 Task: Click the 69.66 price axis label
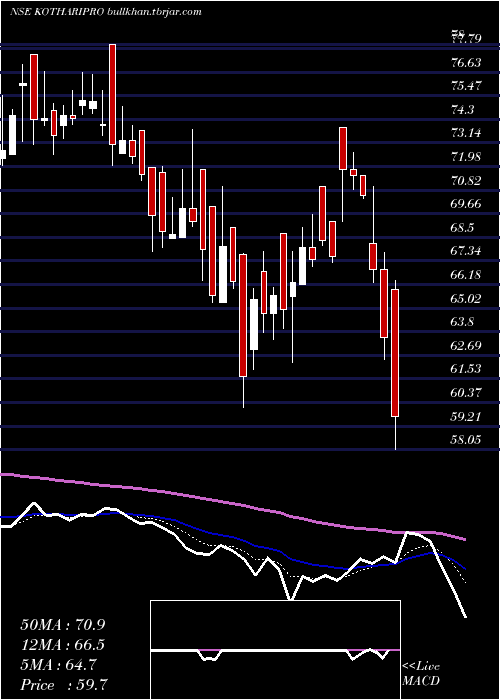466,204
